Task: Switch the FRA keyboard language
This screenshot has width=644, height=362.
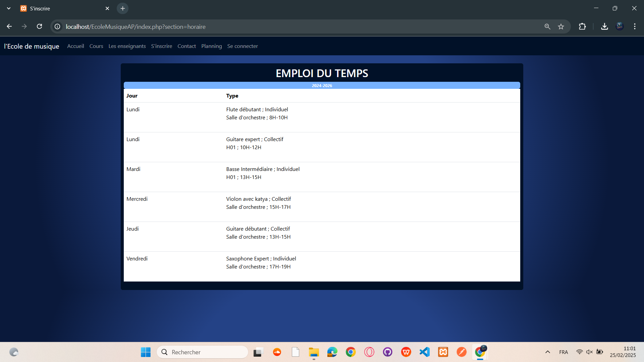Action: pos(564,352)
